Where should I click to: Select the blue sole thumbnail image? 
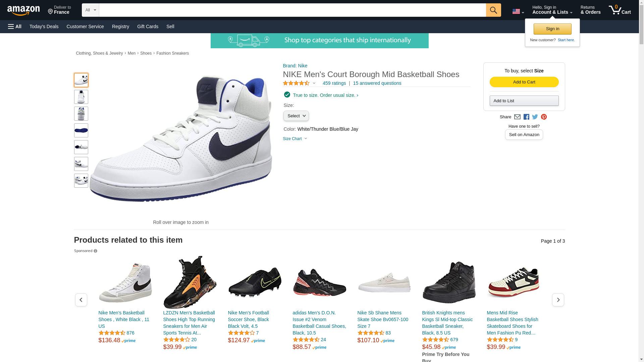point(81,130)
